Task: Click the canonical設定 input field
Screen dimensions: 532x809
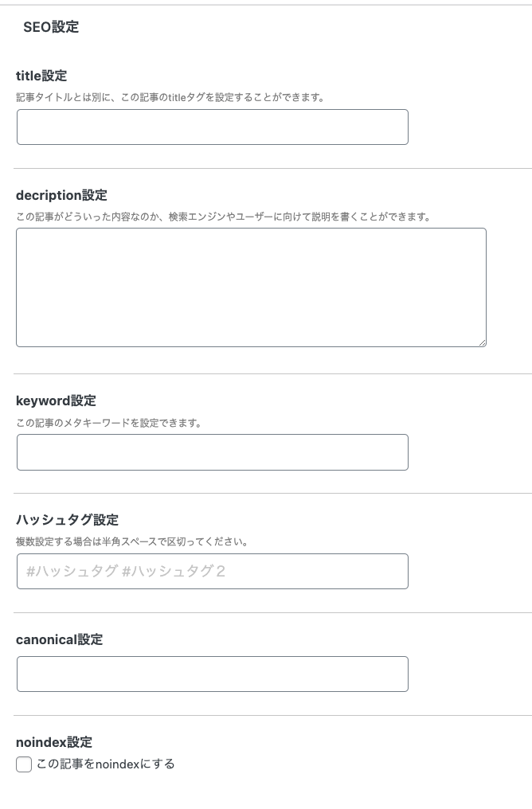Action: 212,674
